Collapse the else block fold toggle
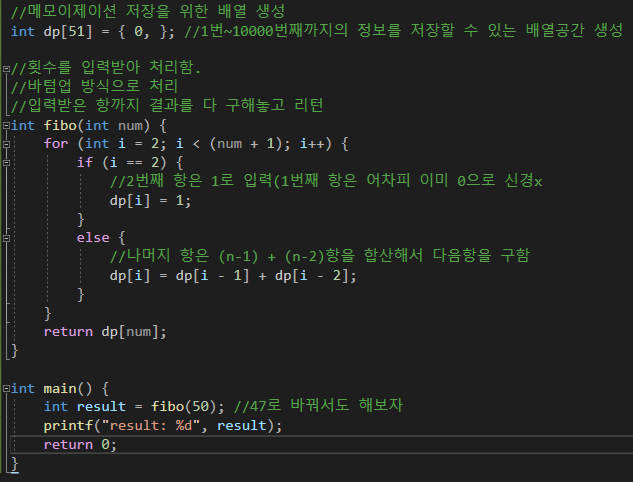 pos(6,238)
